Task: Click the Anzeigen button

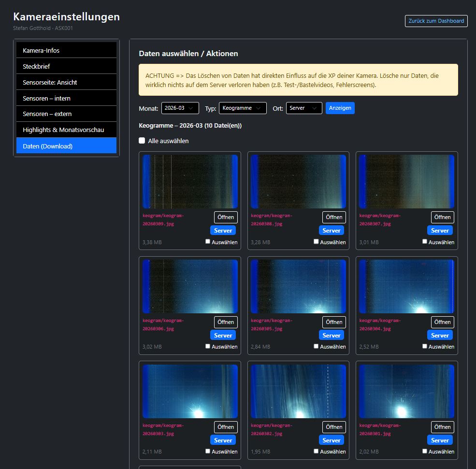Action: click(x=340, y=108)
